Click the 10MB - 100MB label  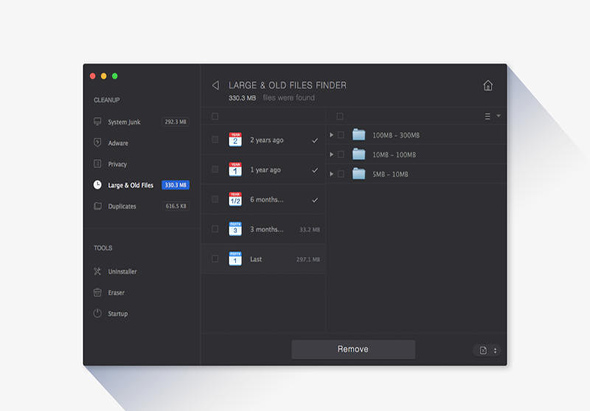(394, 155)
